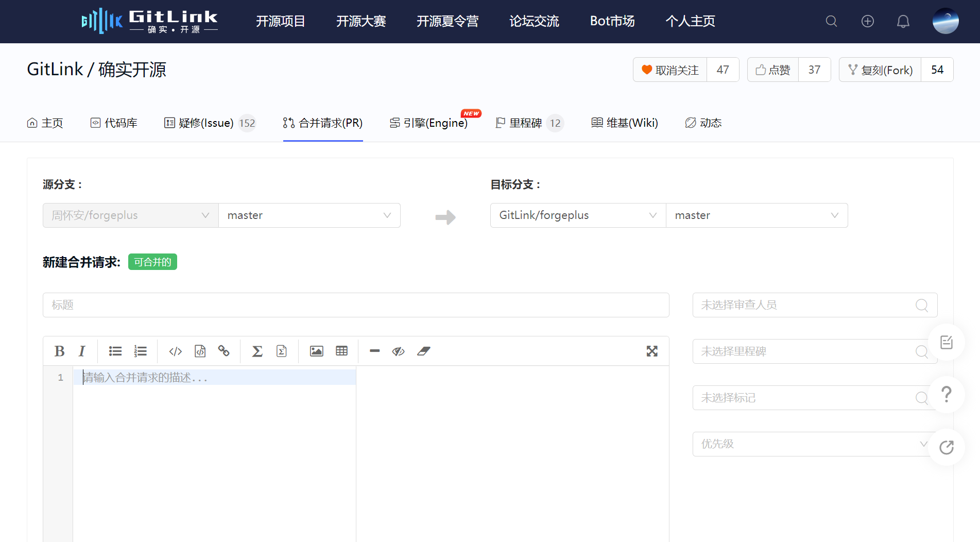Screen dimensions: 980x542
Task: Open the user avatar menu
Action: click(x=945, y=21)
